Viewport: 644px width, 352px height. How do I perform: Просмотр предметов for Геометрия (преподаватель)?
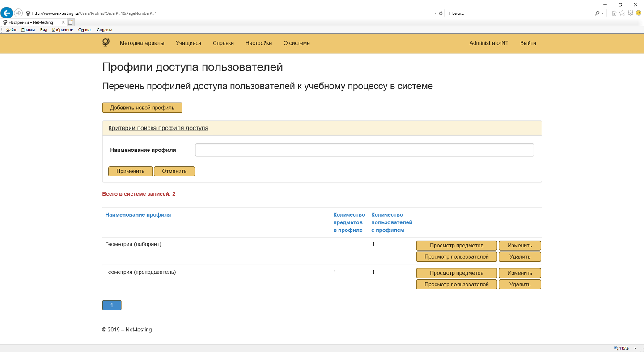click(457, 273)
